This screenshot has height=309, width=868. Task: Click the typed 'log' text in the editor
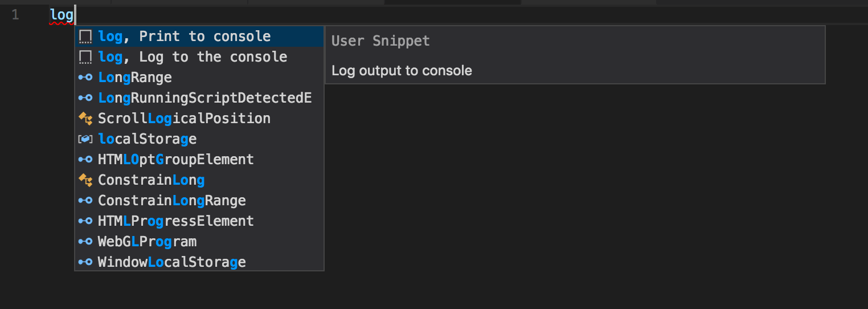[61, 15]
